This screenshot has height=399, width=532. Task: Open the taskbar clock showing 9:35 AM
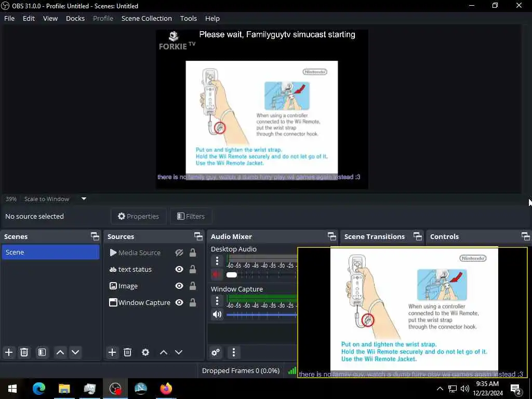click(x=487, y=389)
